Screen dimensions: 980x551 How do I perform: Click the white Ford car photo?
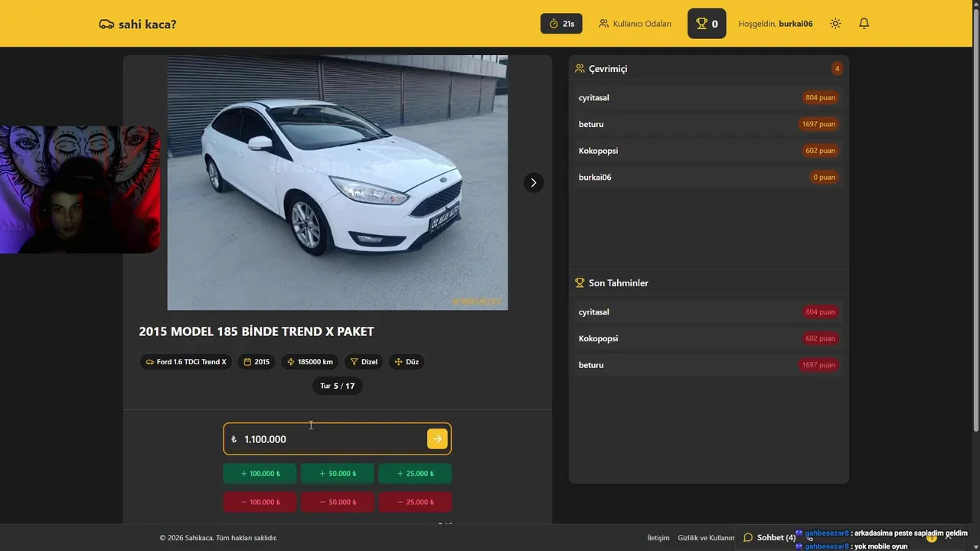point(338,182)
